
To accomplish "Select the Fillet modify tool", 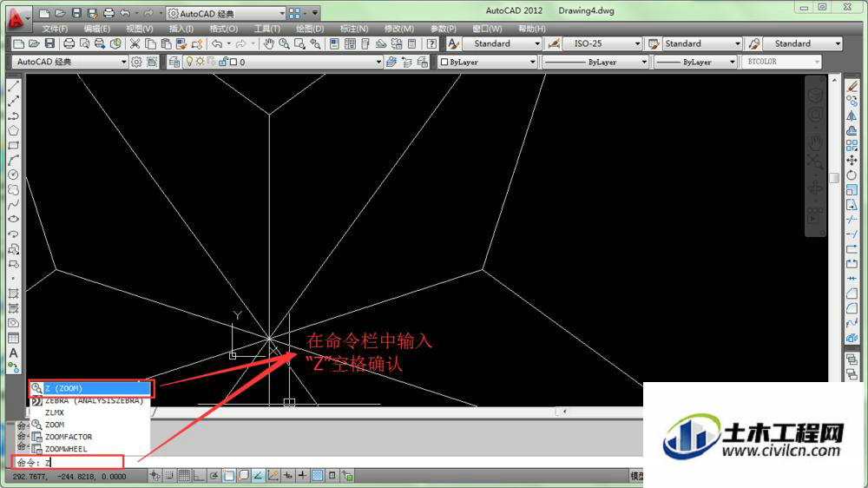I will tap(852, 308).
